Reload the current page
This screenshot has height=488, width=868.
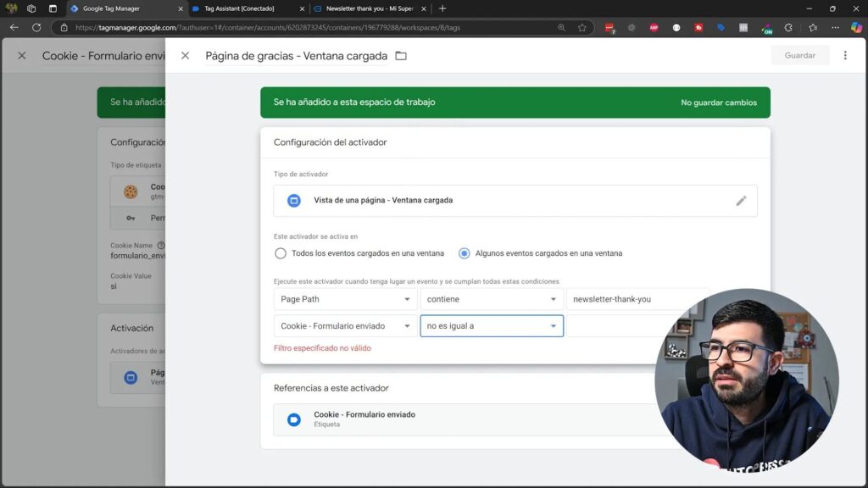point(36,27)
